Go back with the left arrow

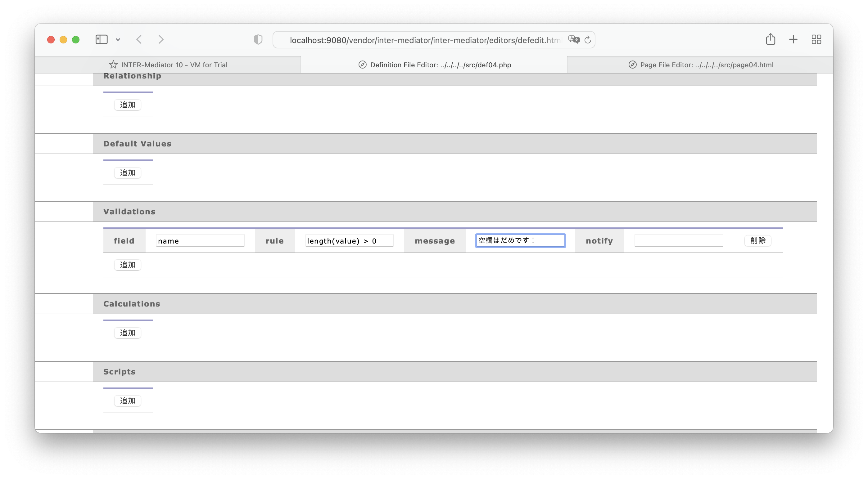139,39
